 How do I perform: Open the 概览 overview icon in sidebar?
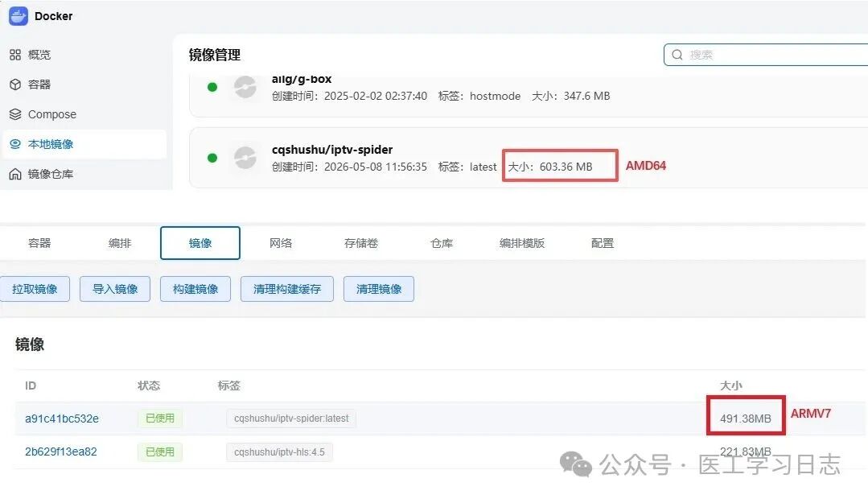[x=15, y=55]
